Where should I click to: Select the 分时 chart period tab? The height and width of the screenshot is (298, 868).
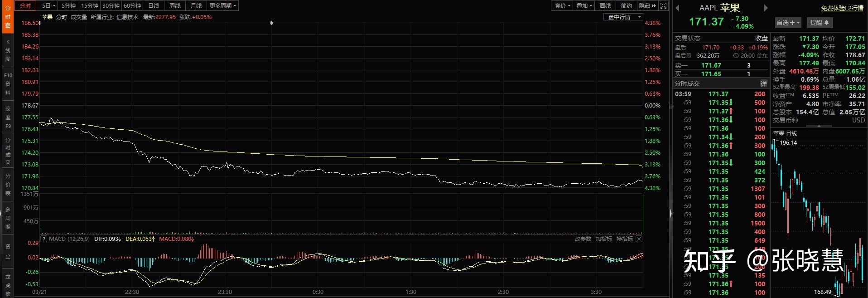[x=25, y=5]
